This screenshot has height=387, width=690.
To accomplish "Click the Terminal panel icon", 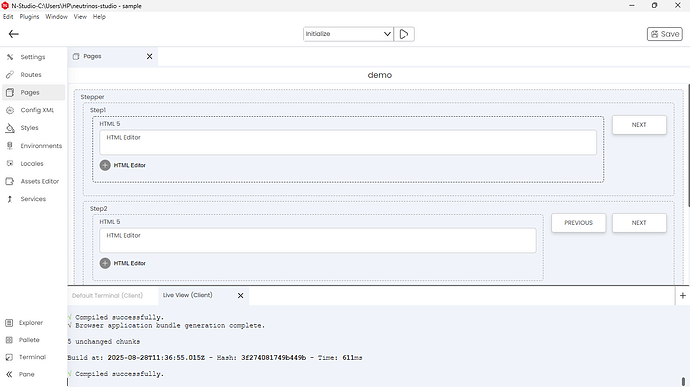I will (x=9, y=357).
